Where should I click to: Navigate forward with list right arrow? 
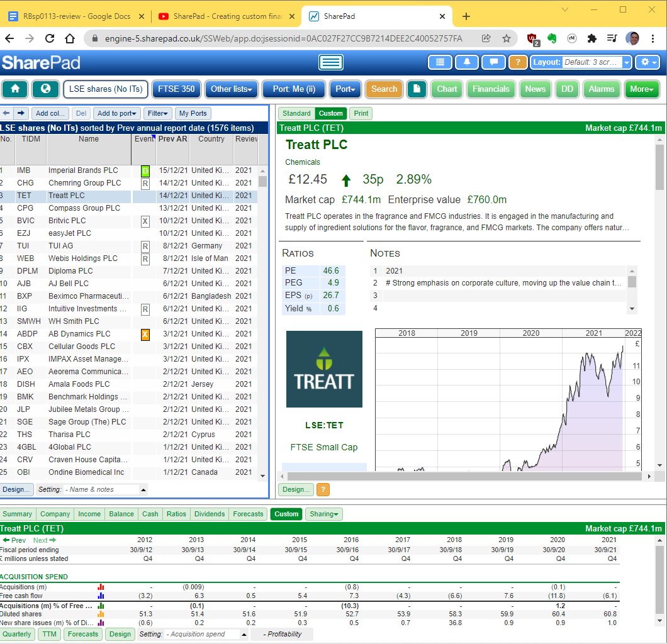pos(21,113)
